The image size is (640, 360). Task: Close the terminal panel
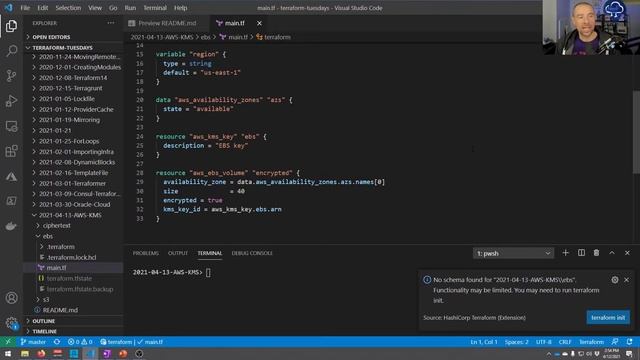pyautogui.click(x=627, y=253)
